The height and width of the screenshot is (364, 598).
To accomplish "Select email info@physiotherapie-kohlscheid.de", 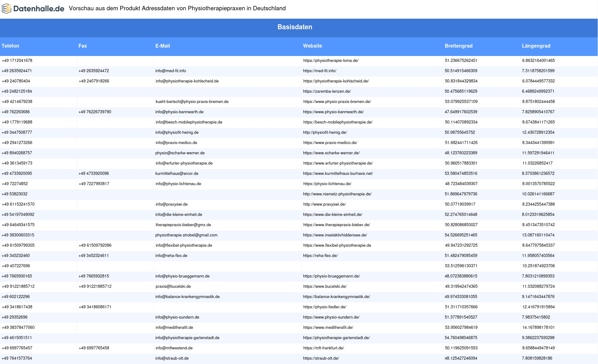I will [x=187, y=81].
